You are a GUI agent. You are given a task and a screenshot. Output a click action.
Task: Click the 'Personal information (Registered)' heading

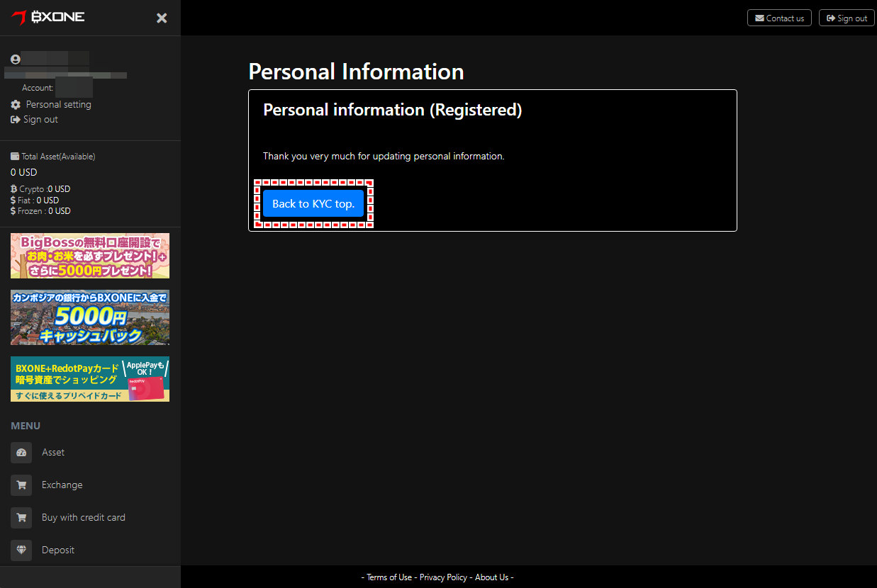click(393, 110)
